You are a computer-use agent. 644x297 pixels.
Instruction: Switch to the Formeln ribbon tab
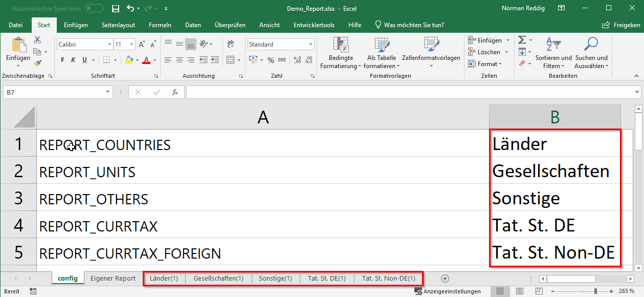[x=160, y=25]
